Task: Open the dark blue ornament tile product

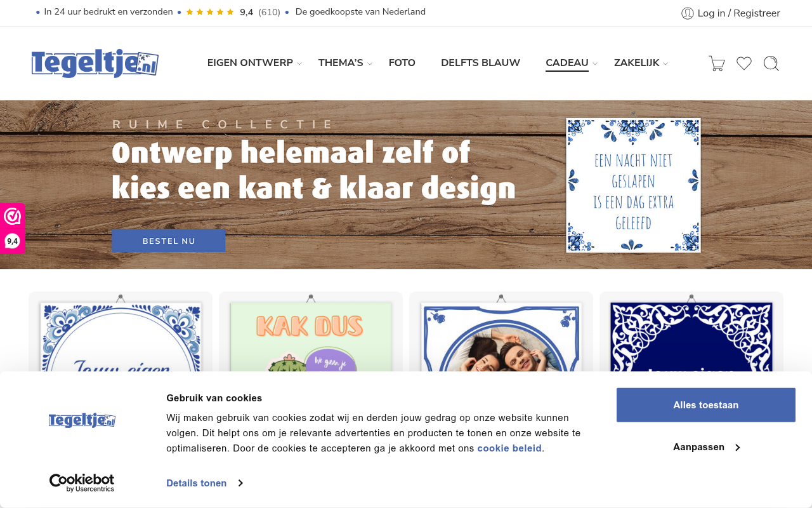Action: point(691,331)
